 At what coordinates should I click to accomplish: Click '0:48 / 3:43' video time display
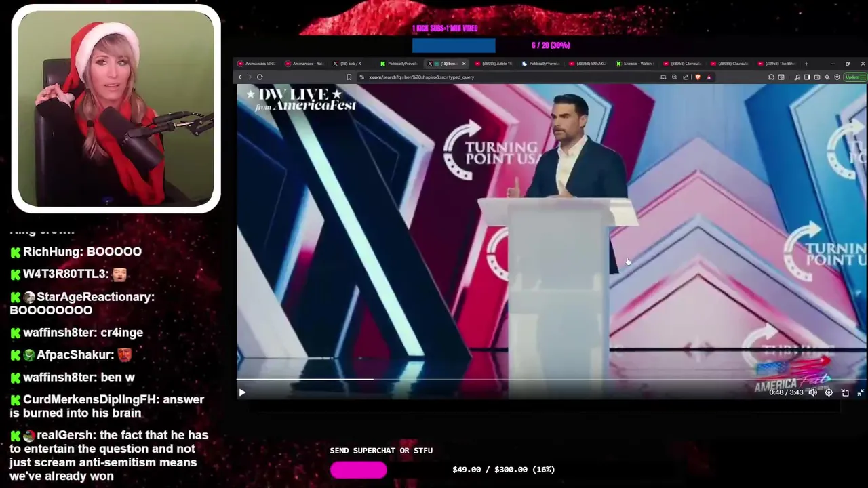click(786, 392)
